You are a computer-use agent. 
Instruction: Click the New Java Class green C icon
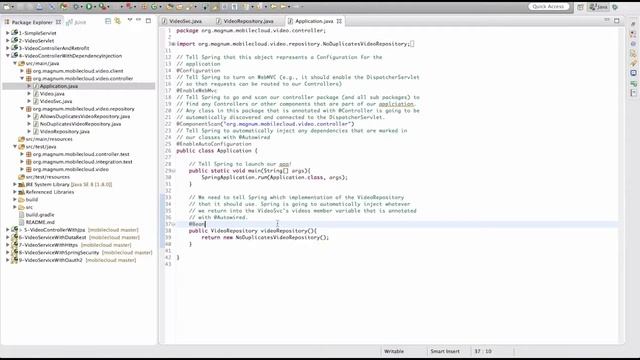tap(154, 7)
